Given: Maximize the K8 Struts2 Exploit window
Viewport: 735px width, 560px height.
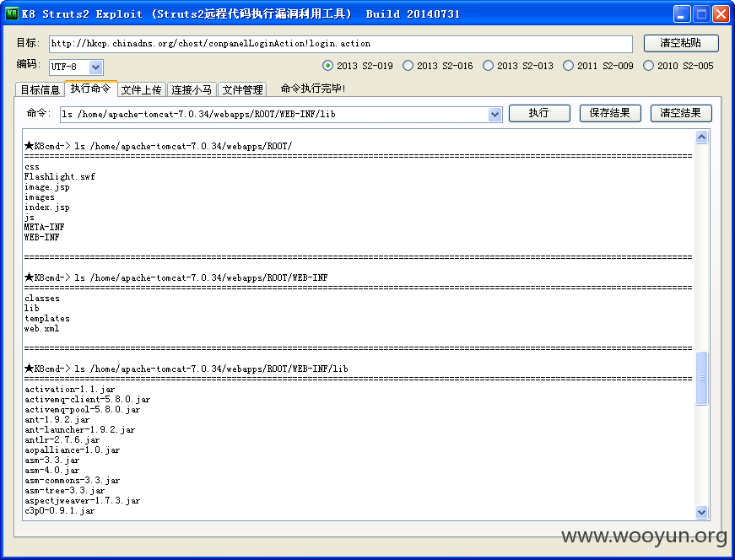Looking at the screenshot, I should 701,14.
